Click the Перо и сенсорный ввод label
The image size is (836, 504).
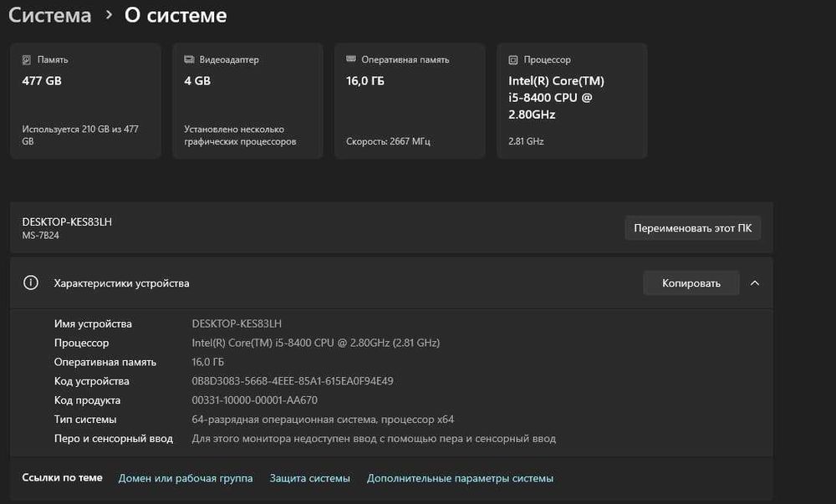(x=114, y=439)
